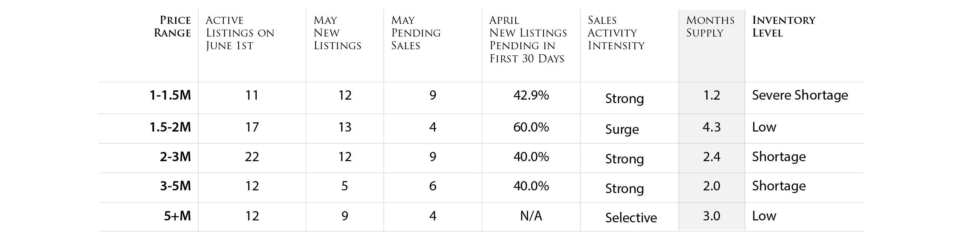
Task: Click the Severe Shortage inventory cell
Action: pyautogui.click(x=800, y=95)
